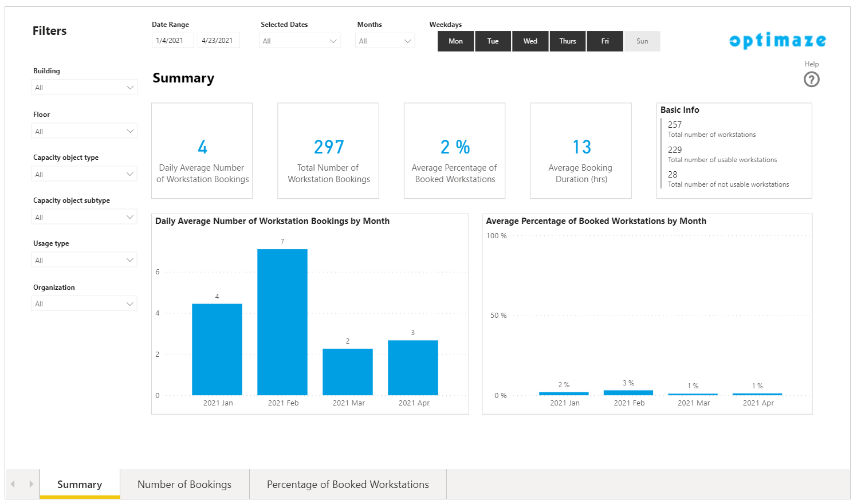
Task: Expand the Months dropdown
Action: point(385,41)
